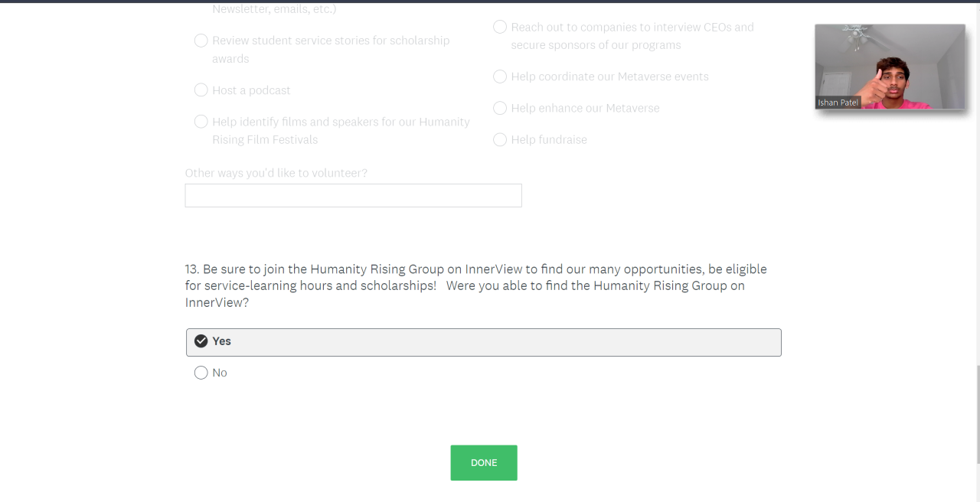This screenshot has height=502, width=980.
Task: Select the filled checkmark icon beside Yes
Action: [x=201, y=341]
